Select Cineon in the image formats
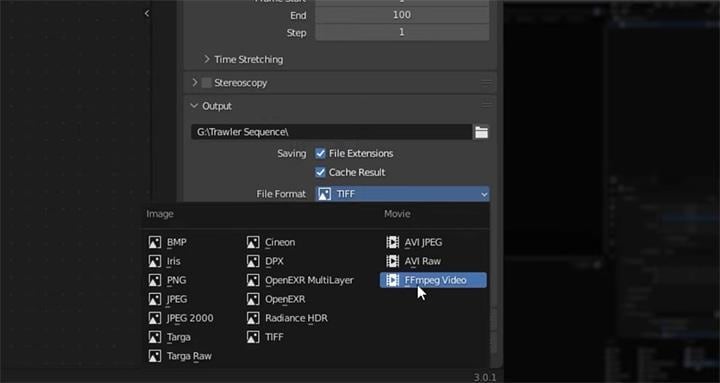Screen dimensions: 720x383 (271, 242)
